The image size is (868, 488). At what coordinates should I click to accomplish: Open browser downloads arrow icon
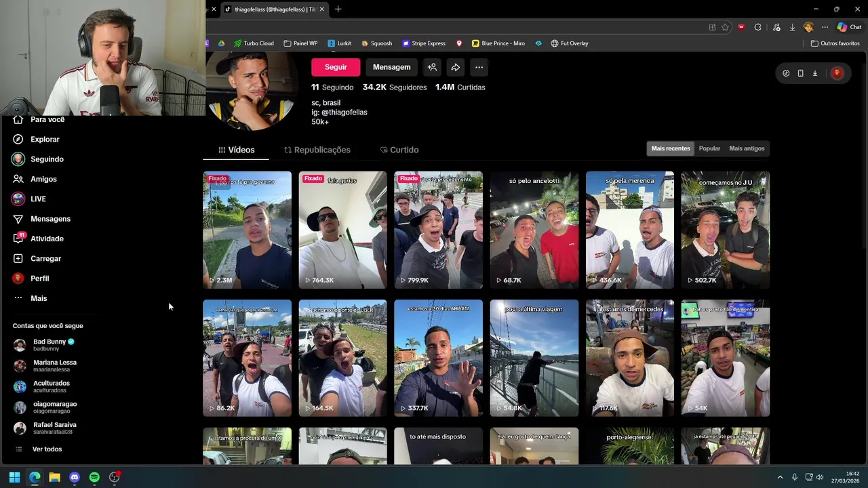[792, 27]
